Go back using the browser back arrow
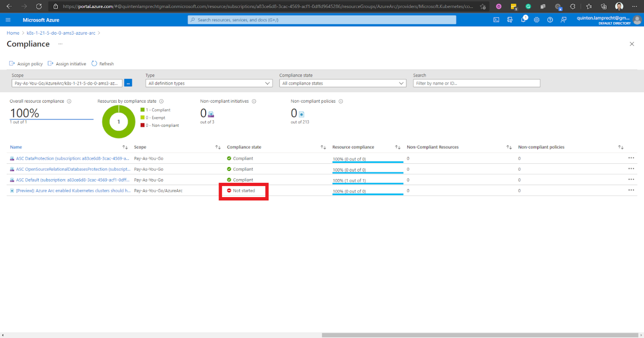The width and height of the screenshot is (644, 338). 9,6
